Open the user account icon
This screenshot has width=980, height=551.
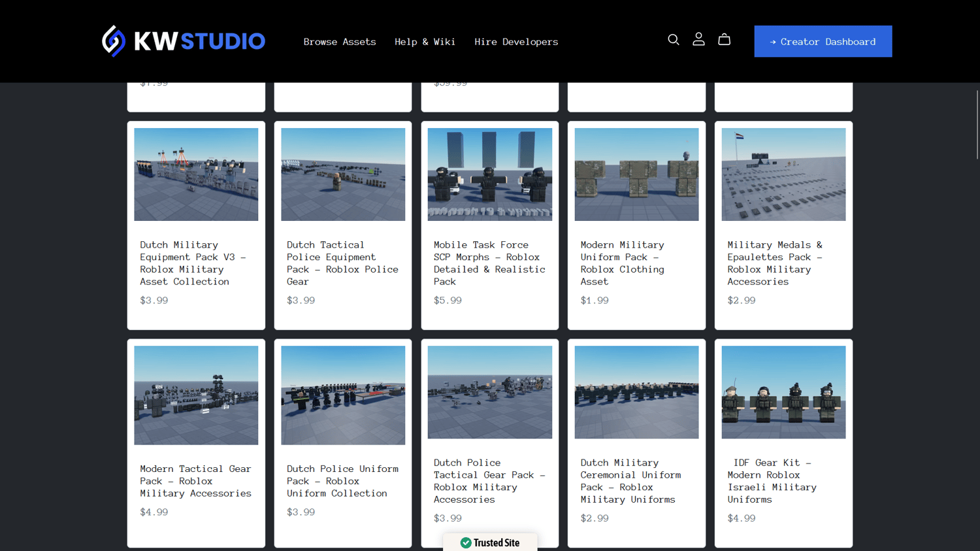point(698,40)
